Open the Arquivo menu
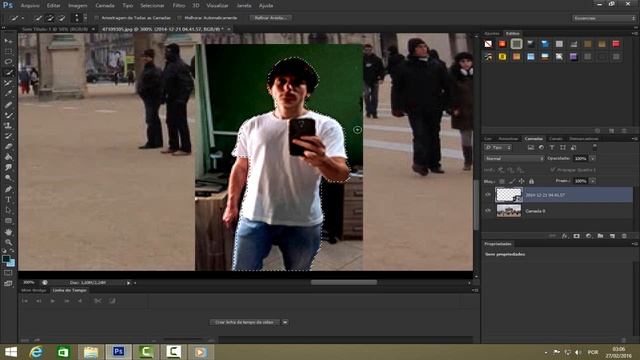 (30, 6)
